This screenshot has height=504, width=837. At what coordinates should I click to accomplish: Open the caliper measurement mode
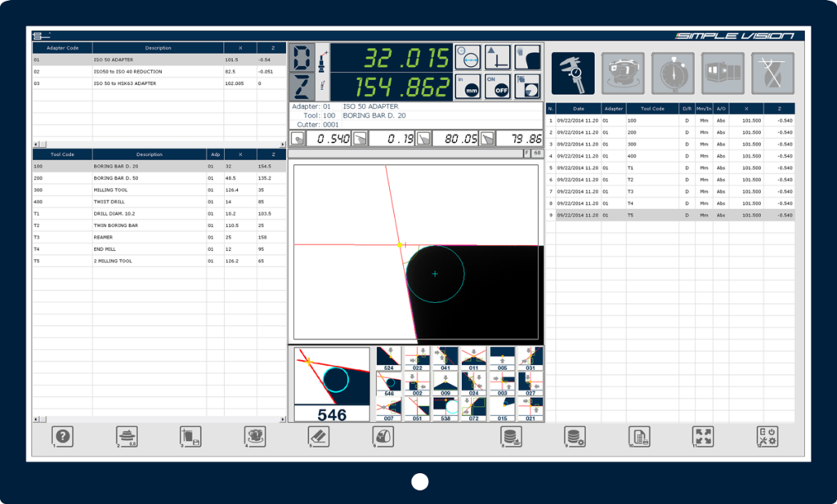573,74
